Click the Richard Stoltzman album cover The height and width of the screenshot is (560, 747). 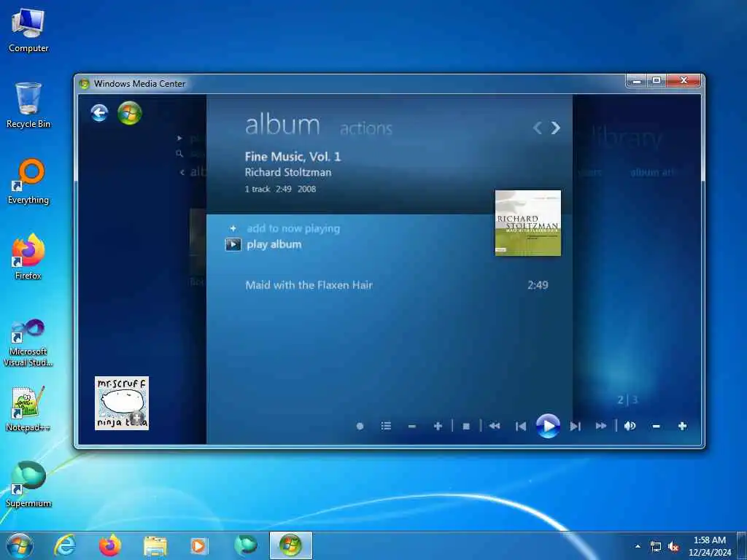click(x=528, y=223)
